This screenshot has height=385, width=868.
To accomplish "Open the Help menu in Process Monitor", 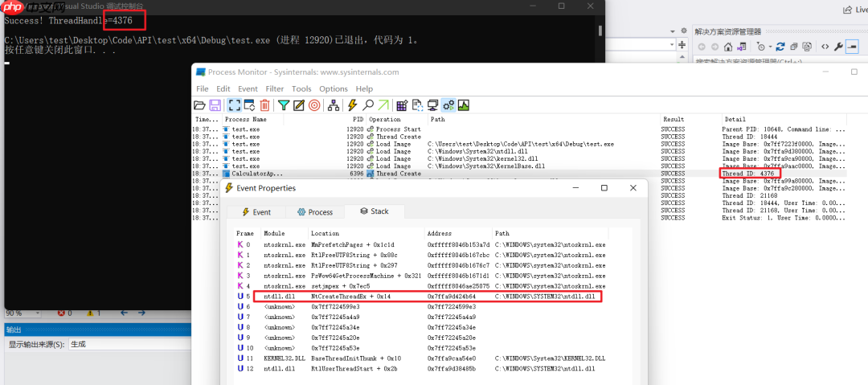I will point(364,88).
